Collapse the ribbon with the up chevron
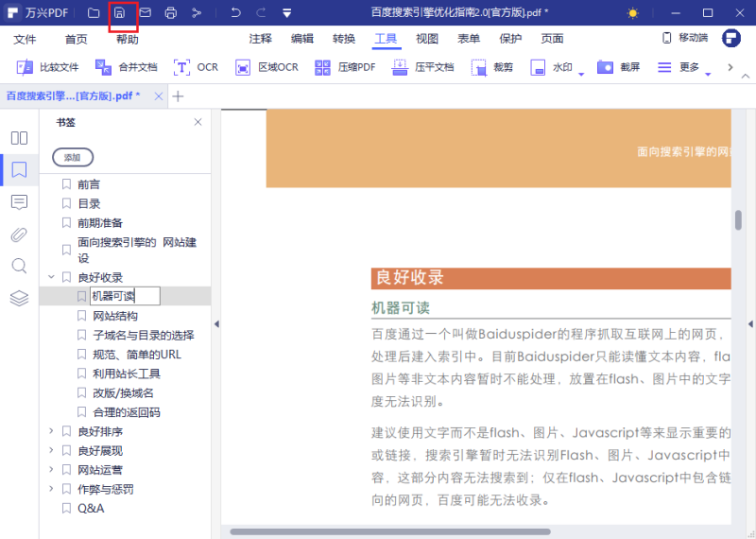756x539 pixels. click(x=746, y=76)
